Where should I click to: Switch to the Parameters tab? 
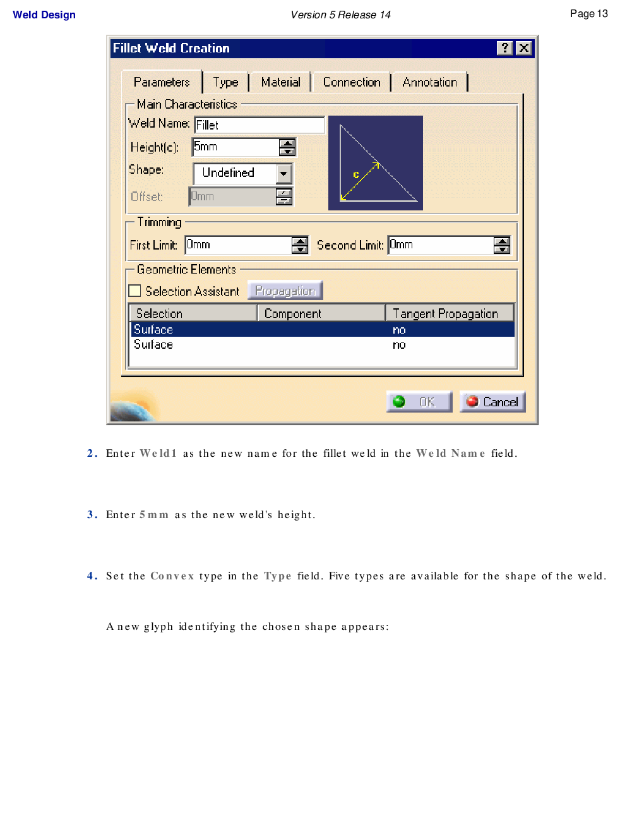[162, 82]
